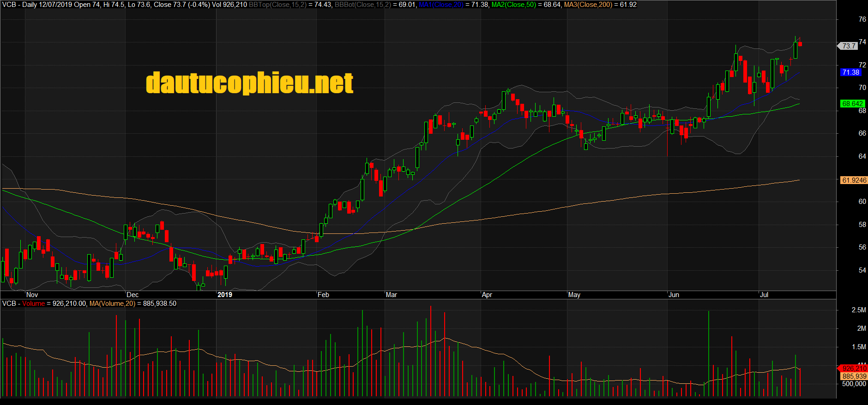The image size is (868, 405).
Task: Click the MA(Volume,20) label in volume pane
Action: click(x=112, y=304)
